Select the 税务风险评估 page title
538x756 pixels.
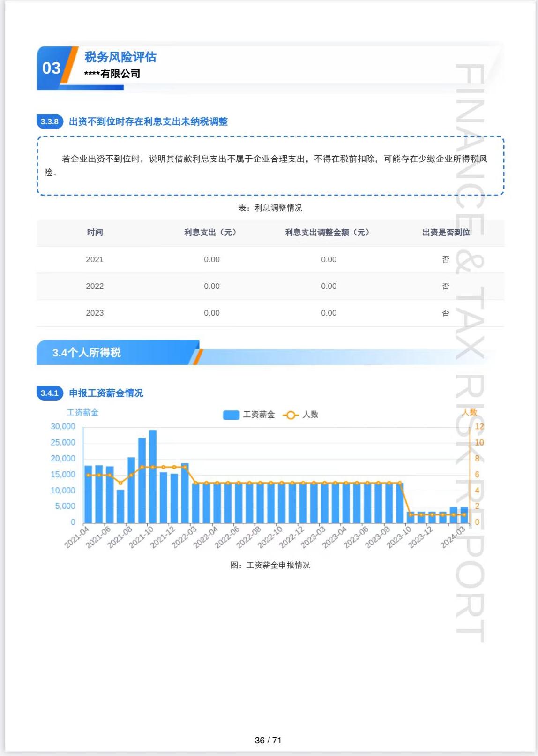tap(120, 57)
